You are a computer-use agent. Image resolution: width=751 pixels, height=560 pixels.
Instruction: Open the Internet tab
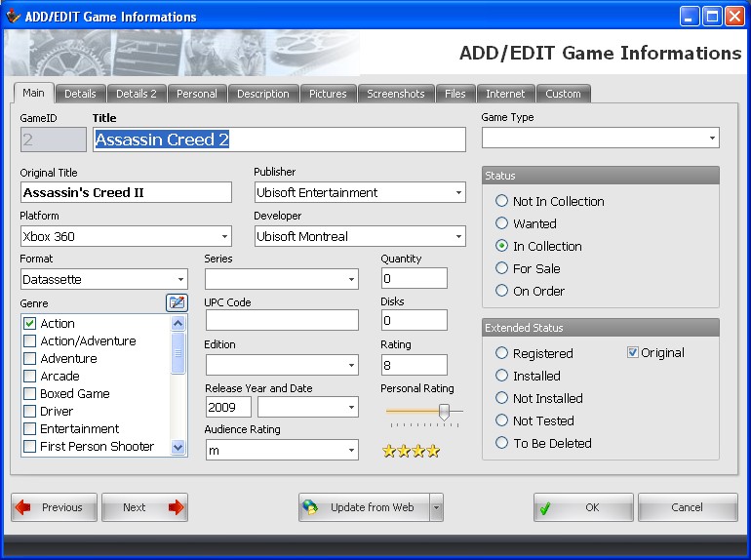coord(505,94)
